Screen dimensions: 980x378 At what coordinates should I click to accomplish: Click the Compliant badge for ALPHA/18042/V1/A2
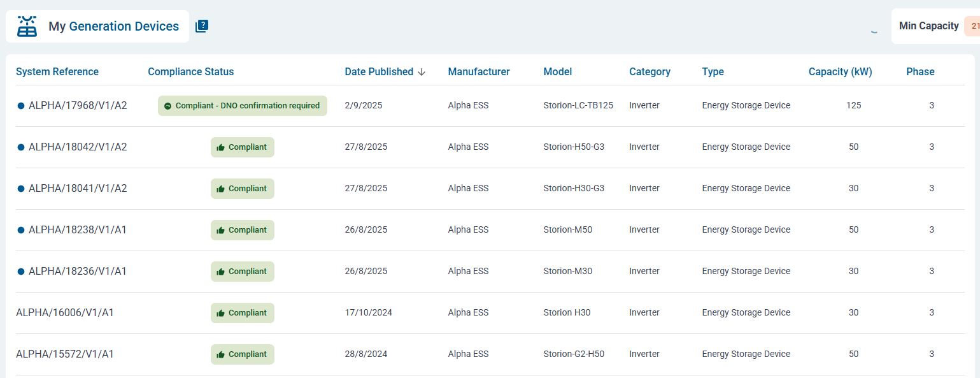click(243, 147)
